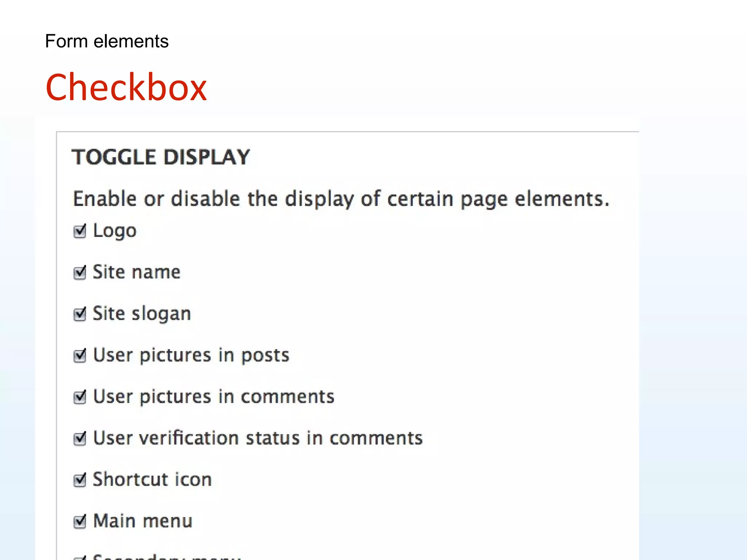Screen dimensions: 747x560
Task: Click the Enable or disable description text
Action: click(341, 199)
